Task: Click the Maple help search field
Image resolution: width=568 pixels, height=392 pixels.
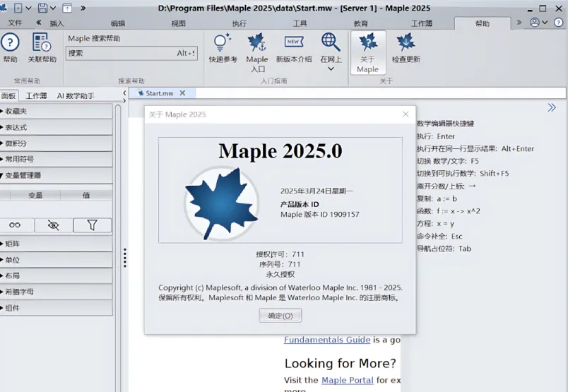Action: (x=131, y=53)
